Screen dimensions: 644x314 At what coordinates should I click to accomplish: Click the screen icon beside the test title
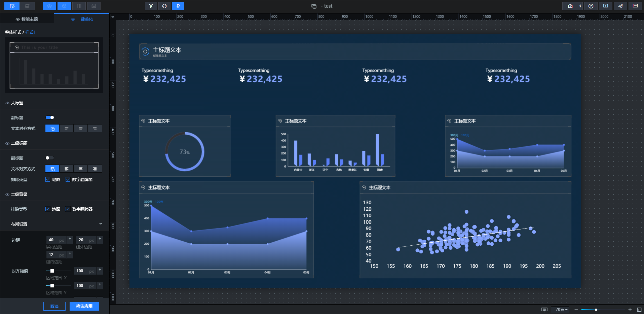pyautogui.click(x=314, y=6)
